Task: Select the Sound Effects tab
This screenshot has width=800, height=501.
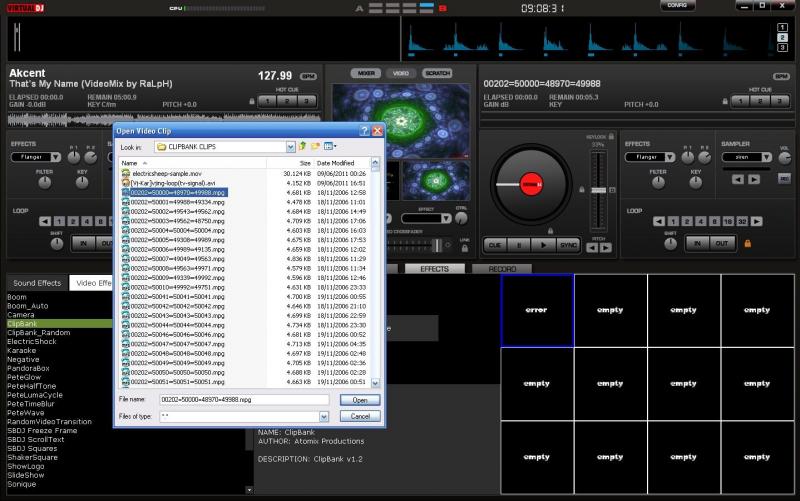Action: 37,283
